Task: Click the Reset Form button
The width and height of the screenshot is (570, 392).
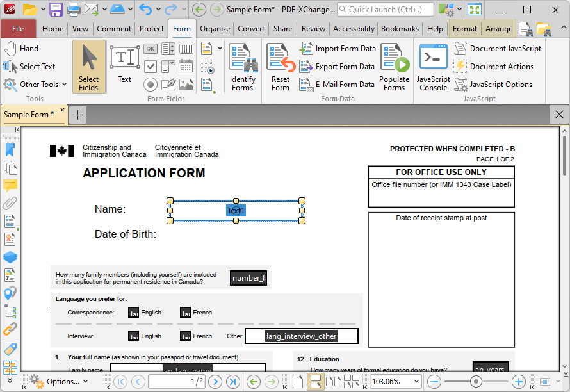Action: click(279, 67)
